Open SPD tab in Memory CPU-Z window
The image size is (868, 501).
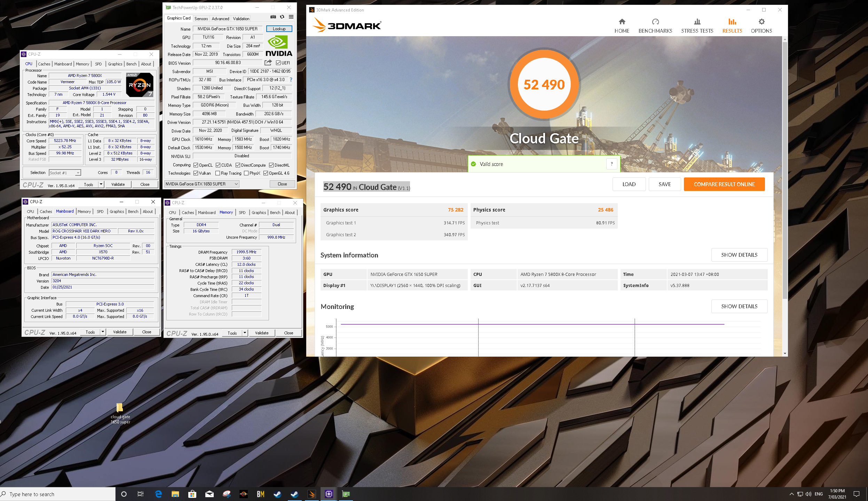(242, 213)
